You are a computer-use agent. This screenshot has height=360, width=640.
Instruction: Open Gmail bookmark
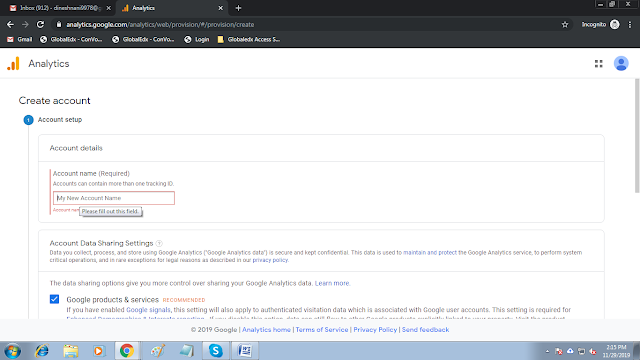[x=20, y=40]
